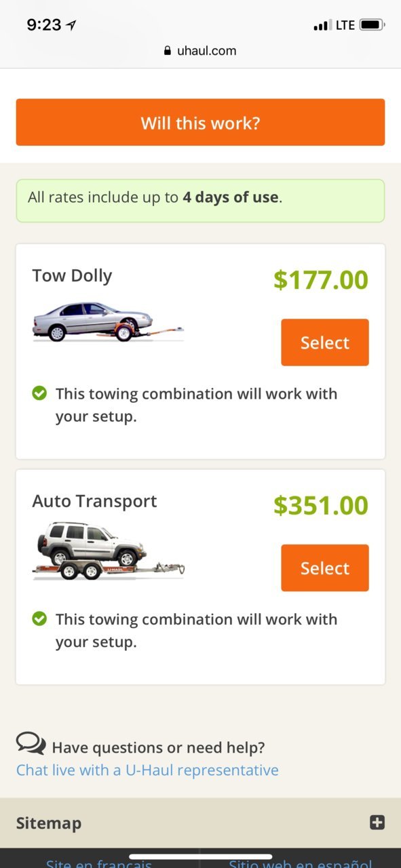Viewport: 401px width, 868px height.
Task: Tap the location arrow in status bar
Action: [71, 25]
